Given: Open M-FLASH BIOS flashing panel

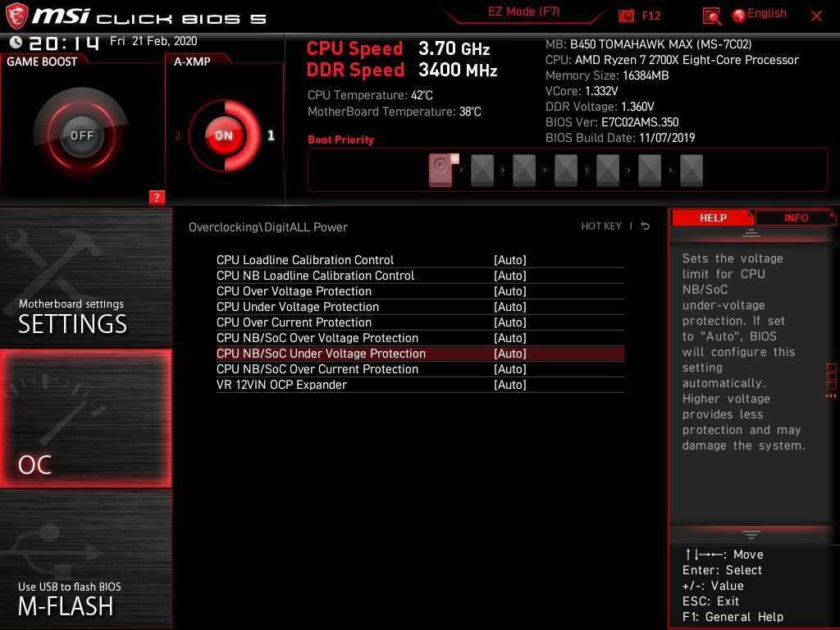Looking at the screenshot, I should click(85, 559).
